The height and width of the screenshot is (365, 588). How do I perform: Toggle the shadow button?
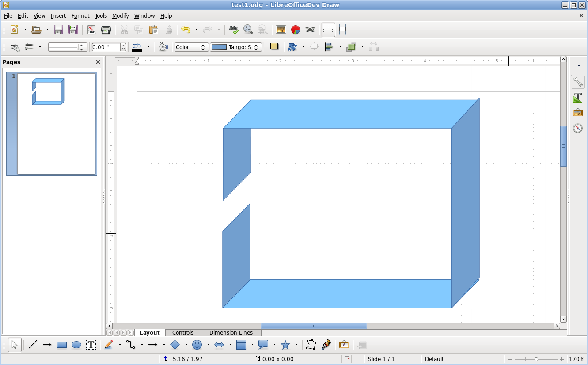(x=274, y=46)
